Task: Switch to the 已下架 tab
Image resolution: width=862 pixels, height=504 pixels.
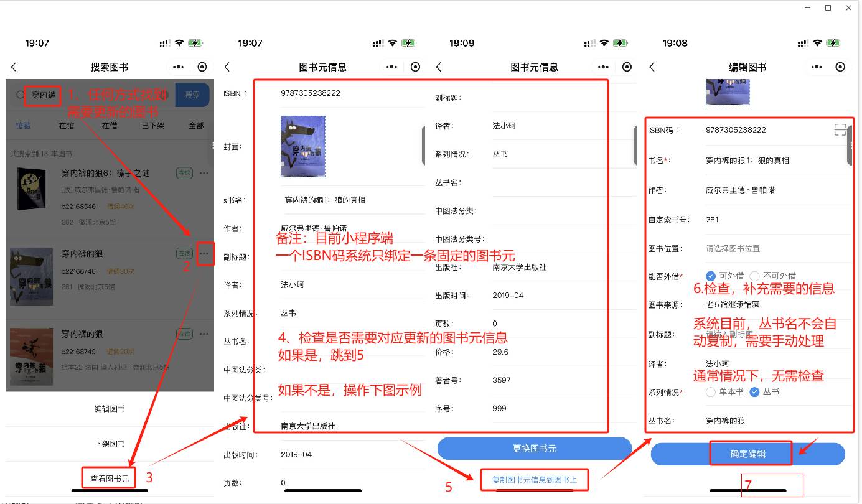Action: [x=152, y=126]
